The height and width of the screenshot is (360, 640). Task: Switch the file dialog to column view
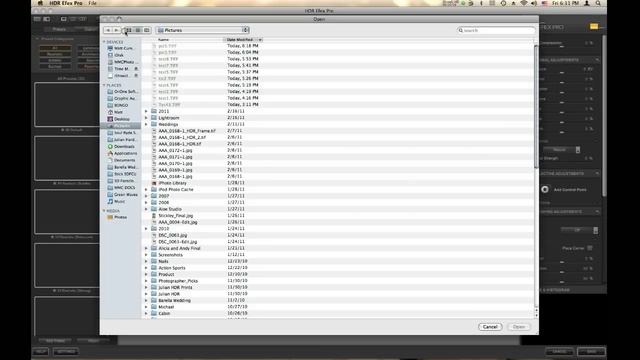coord(147,30)
